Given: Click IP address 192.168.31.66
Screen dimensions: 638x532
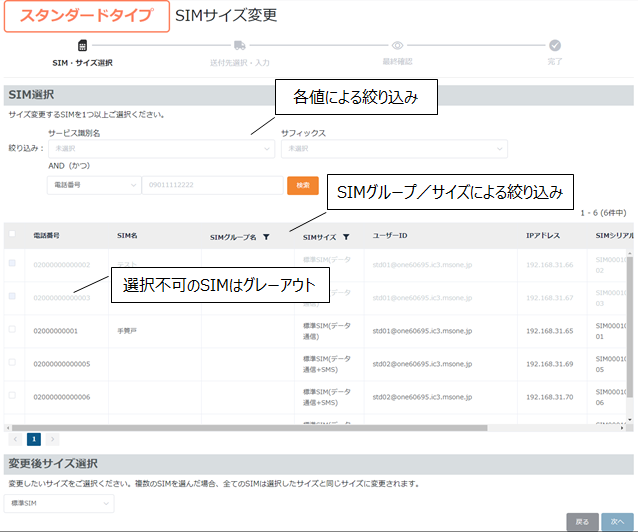Looking at the screenshot, I should tap(550, 265).
